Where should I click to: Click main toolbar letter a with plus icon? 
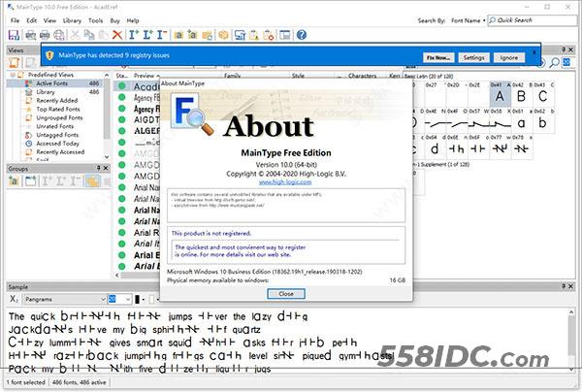(192, 35)
